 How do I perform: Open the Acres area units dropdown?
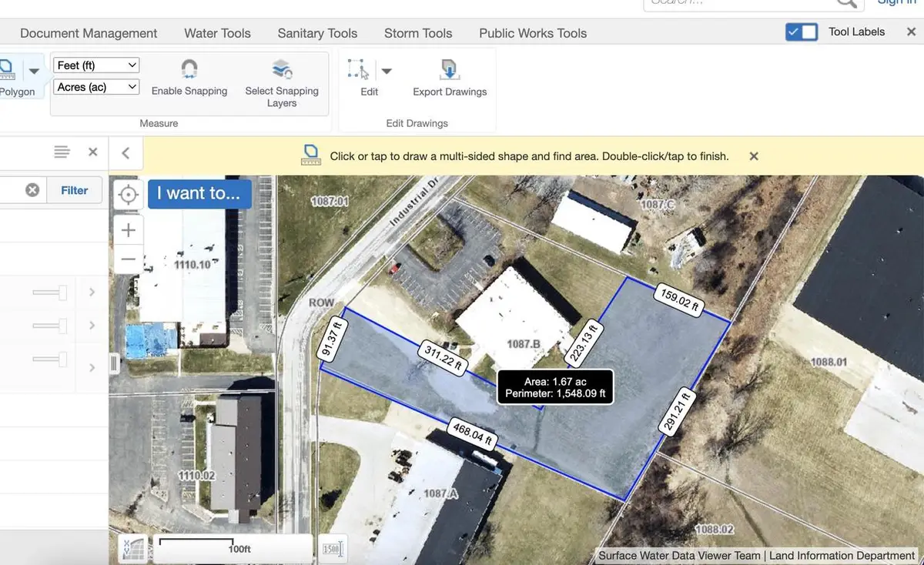tap(95, 87)
